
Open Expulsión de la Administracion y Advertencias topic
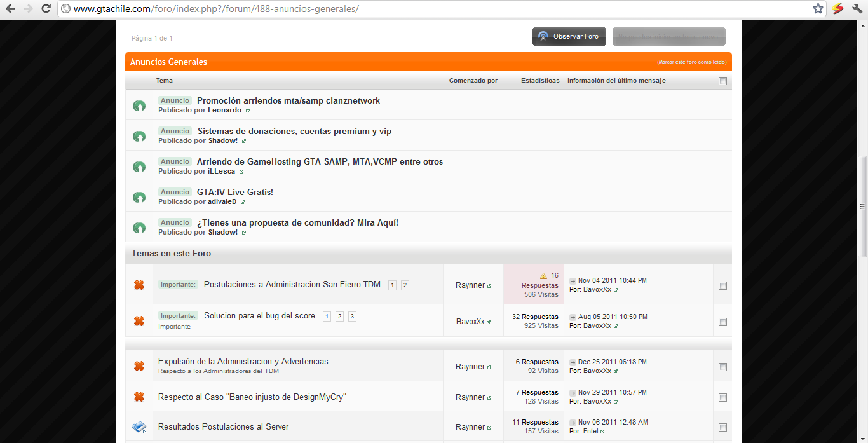click(243, 361)
